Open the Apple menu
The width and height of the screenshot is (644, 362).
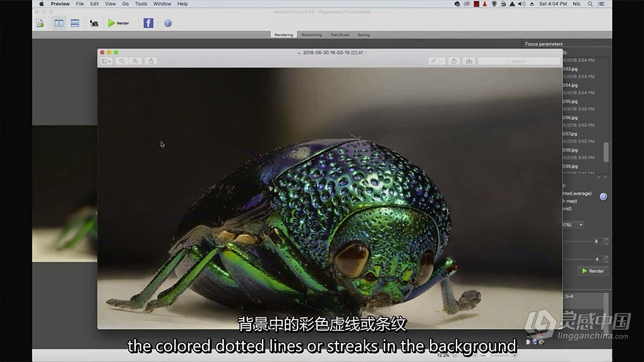42,4
